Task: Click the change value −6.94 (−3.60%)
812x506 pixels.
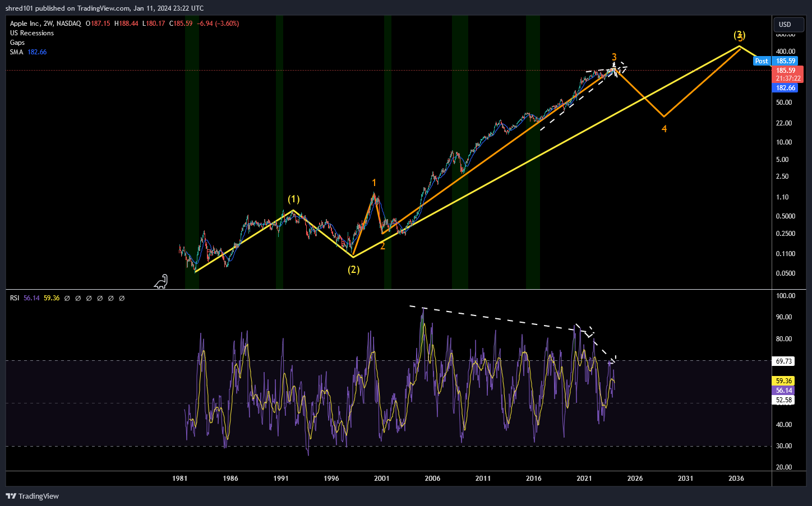Action: (x=218, y=24)
